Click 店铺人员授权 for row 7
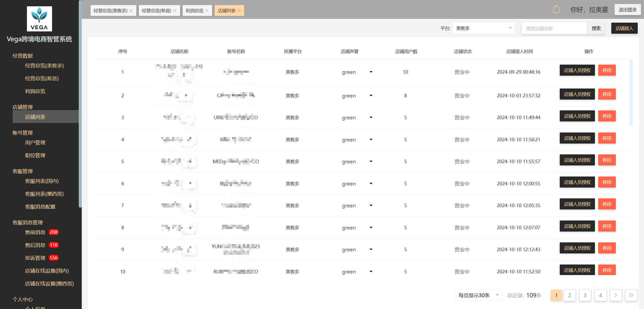 577,204
